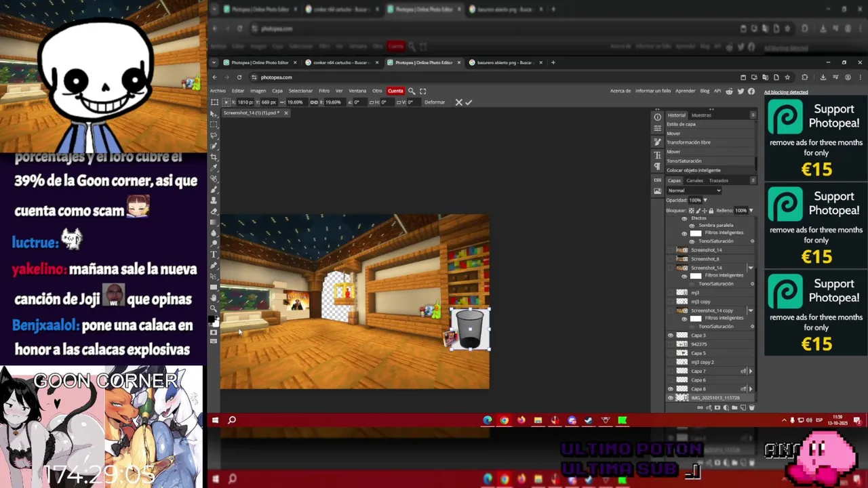The image size is (868, 488).
Task: Open the Archivo menu
Action: pos(218,91)
